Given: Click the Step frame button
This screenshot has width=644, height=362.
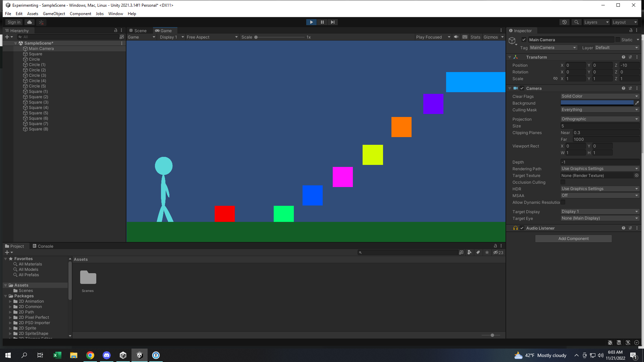Looking at the screenshot, I should [x=332, y=22].
